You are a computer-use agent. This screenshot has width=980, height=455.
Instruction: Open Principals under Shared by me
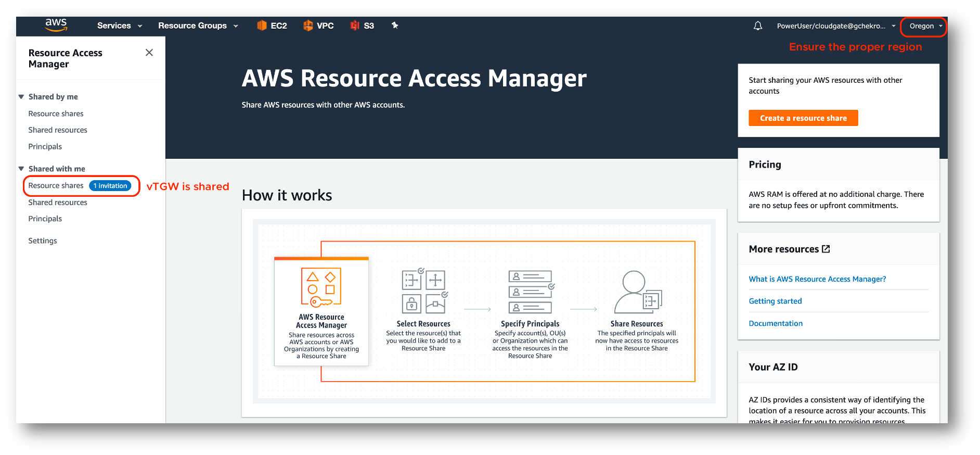[x=45, y=147]
